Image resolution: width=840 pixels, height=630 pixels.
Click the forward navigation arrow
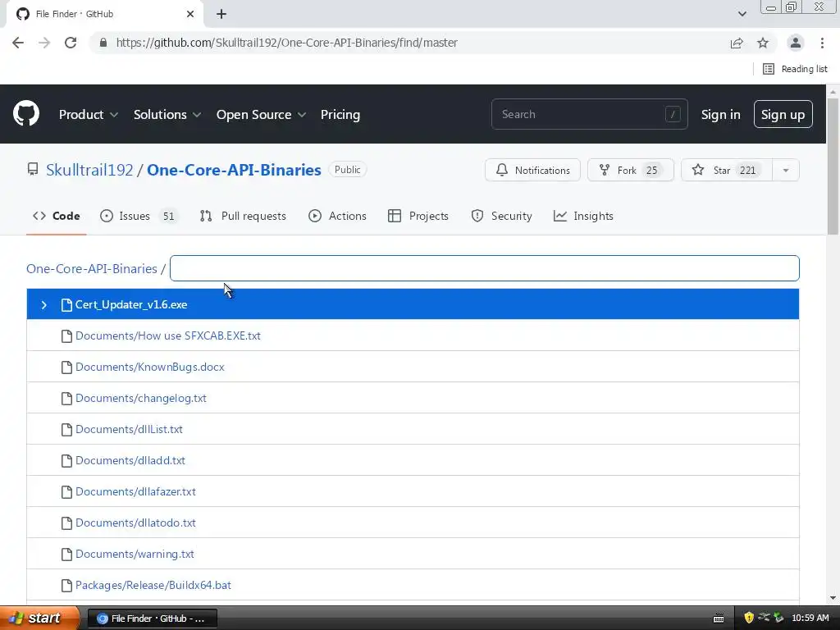click(44, 43)
